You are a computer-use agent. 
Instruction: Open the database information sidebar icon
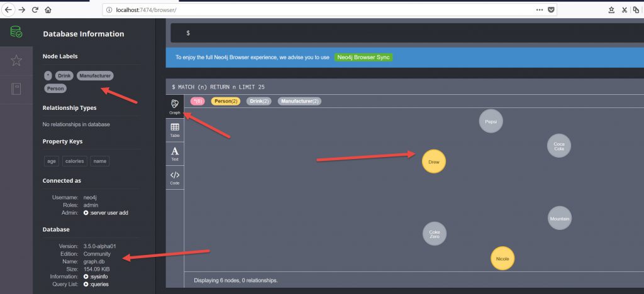coord(16,33)
